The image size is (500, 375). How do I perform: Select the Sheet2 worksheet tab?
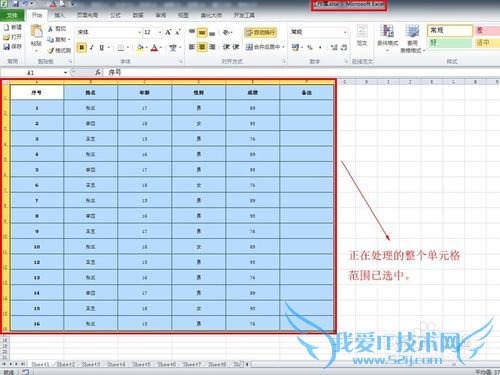pyautogui.click(x=66, y=364)
